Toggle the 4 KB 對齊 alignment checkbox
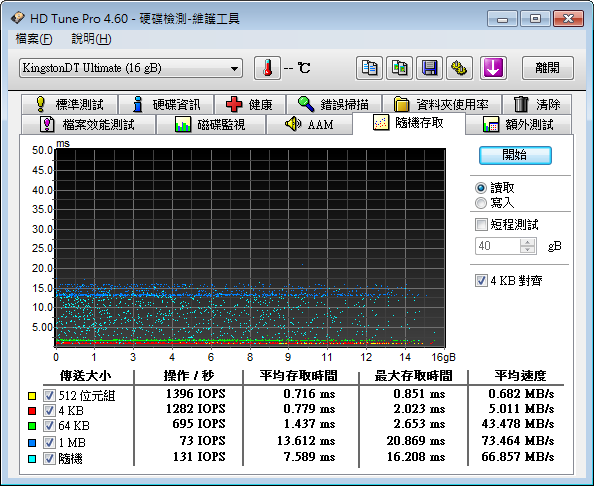Viewport: 594px width, 486px height. (x=481, y=281)
